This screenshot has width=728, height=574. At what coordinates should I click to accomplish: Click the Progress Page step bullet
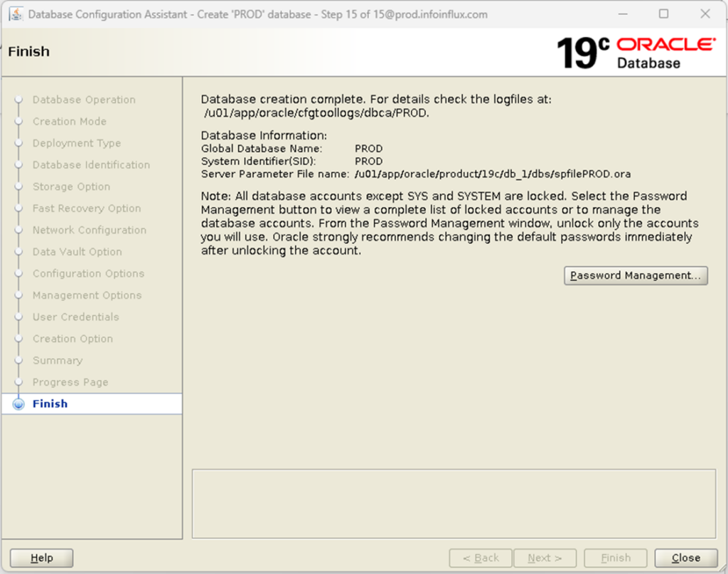[x=19, y=382]
